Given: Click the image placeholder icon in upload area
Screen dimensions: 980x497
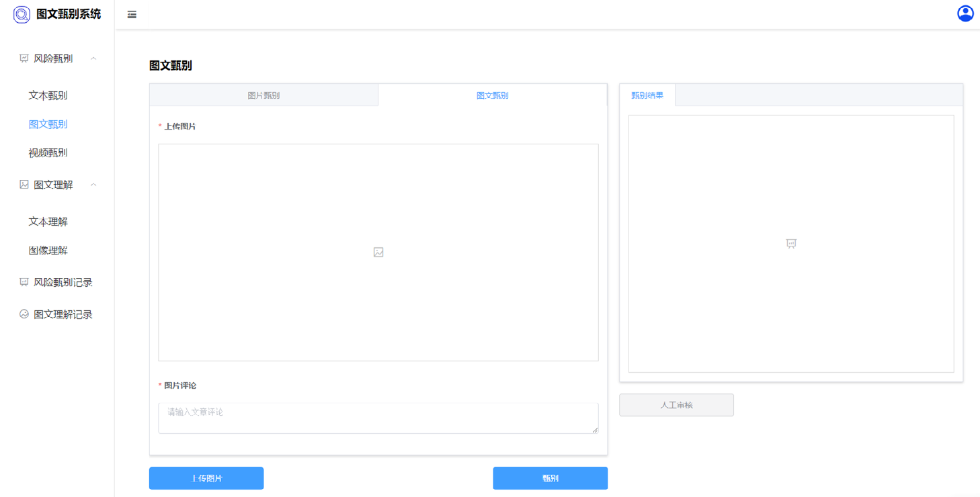Looking at the screenshot, I should pyautogui.click(x=378, y=253).
